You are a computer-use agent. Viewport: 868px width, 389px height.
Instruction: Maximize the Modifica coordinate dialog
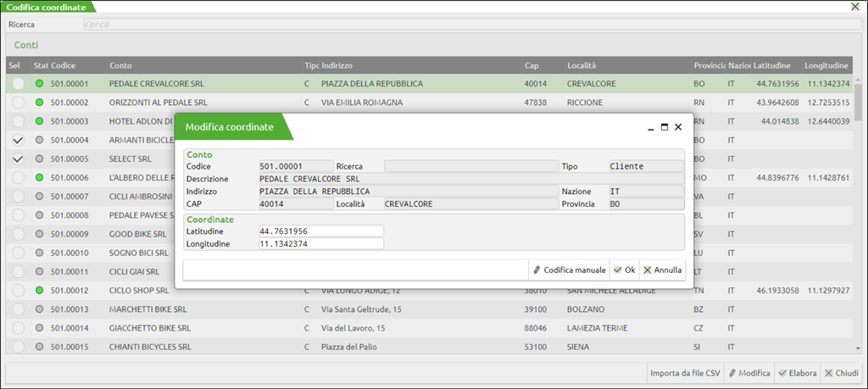664,127
